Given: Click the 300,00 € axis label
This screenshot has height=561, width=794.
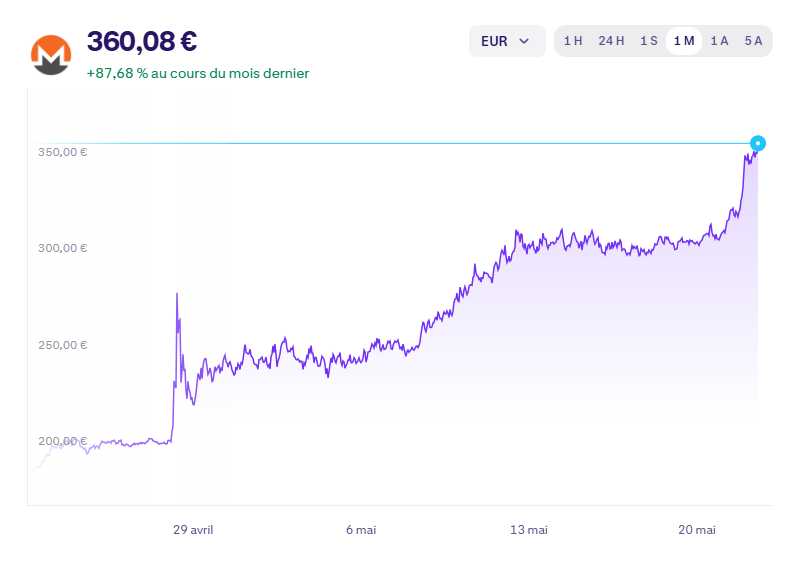Looking at the screenshot, I should tap(63, 248).
